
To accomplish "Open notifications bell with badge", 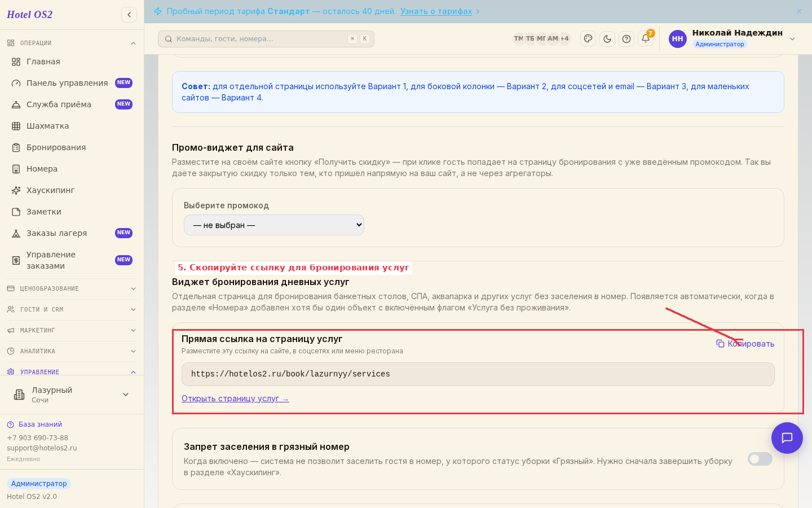I will click(646, 39).
